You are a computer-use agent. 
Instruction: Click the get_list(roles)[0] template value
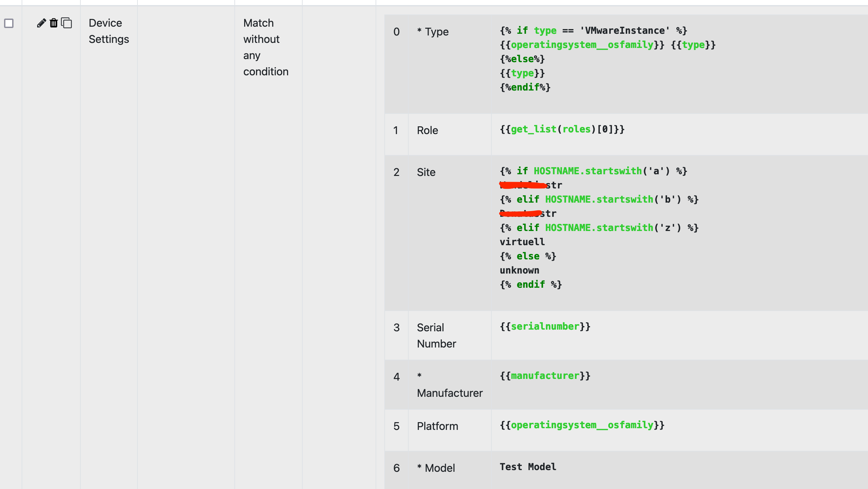[562, 129]
